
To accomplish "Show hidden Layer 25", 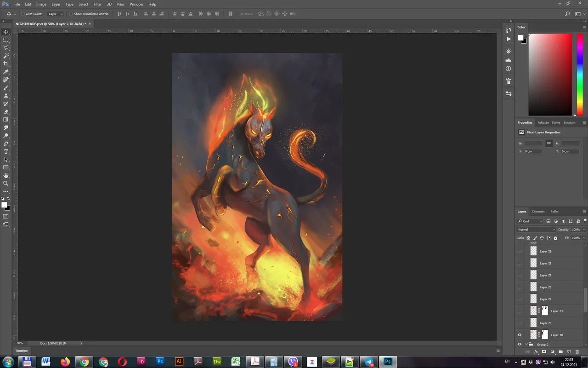I will click(520, 287).
